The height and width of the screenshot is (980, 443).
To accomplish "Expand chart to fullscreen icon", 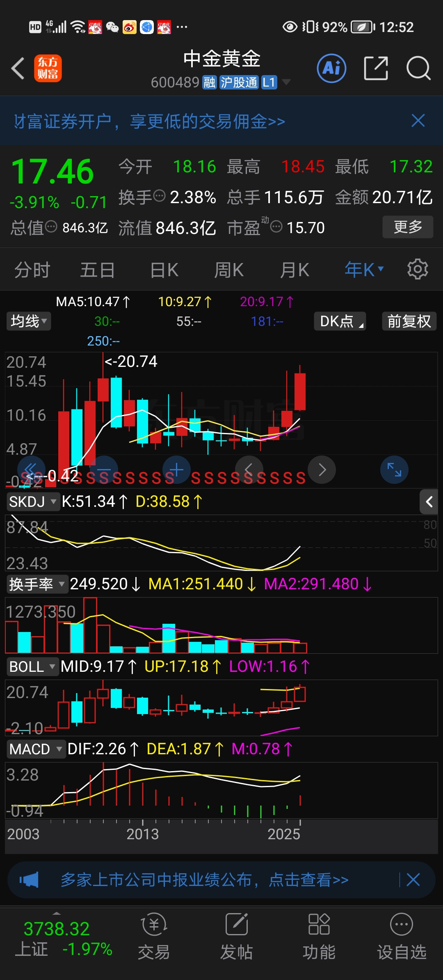I will click(x=394, y=469).
